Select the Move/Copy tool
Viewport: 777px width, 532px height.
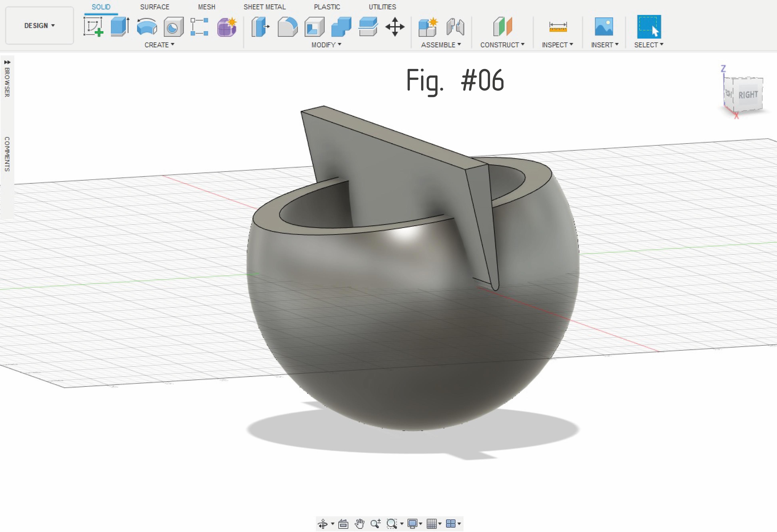tap(395, 27)
